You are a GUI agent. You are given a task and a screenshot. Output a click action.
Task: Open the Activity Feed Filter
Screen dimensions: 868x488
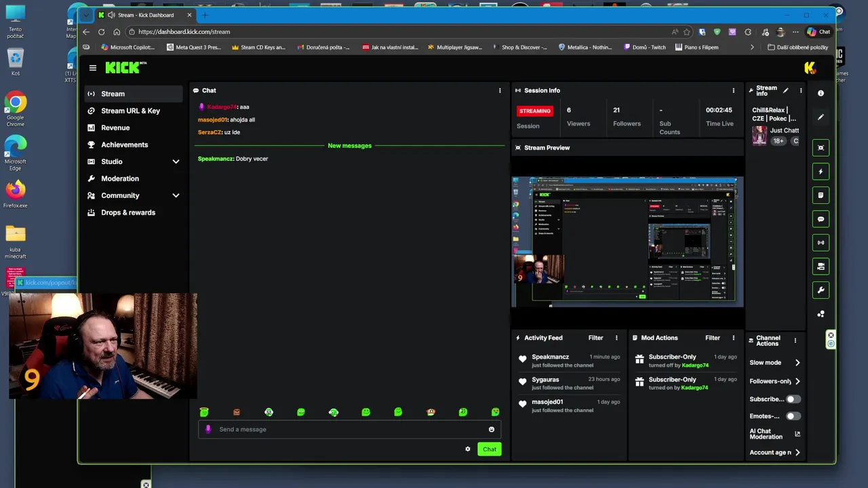pyautogui.click(x=595, y=338)
